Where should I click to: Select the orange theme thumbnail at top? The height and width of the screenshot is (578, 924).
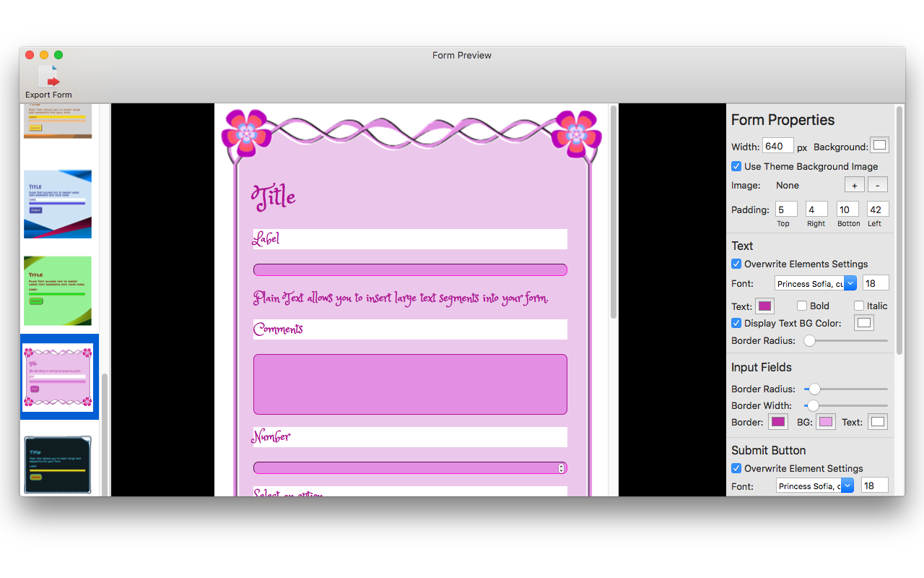tap(58, 121)
